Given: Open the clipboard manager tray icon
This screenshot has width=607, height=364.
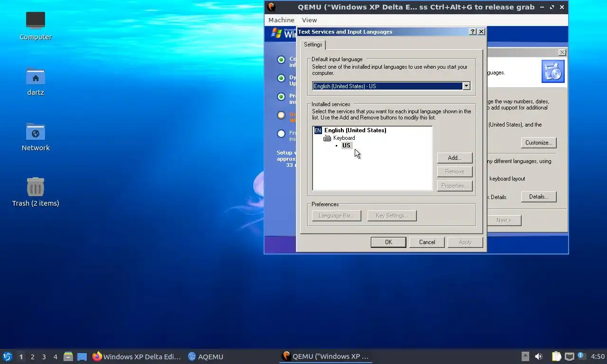Looking at the screenshot, I should click(556, 356).
